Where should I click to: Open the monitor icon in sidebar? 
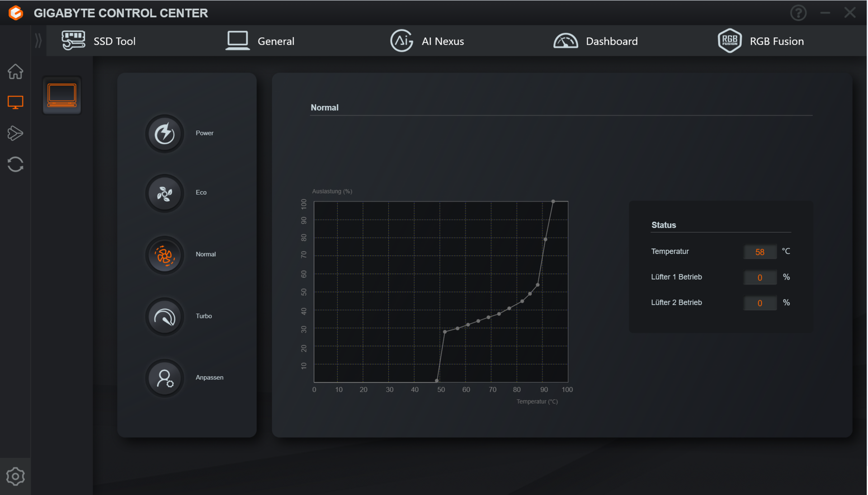(15, 102)
